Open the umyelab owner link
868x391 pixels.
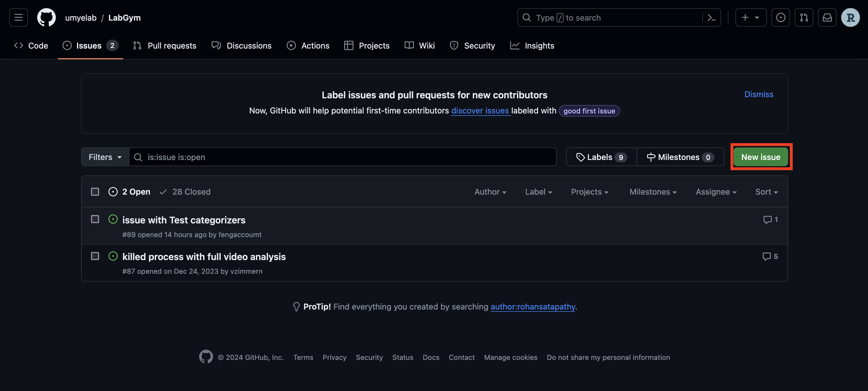coord(81,17)
